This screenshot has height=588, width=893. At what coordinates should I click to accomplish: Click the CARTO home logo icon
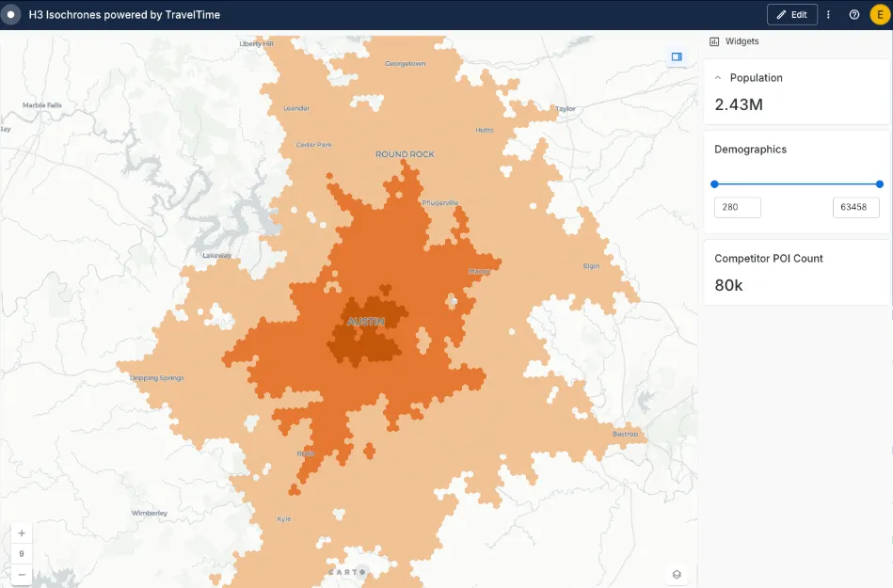pyautogui.click(x=12, y=15)
